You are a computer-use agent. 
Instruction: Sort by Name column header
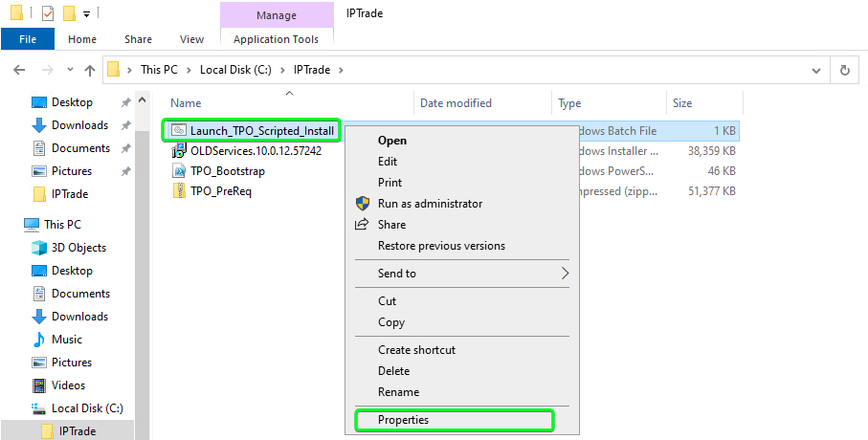point(186,103)
